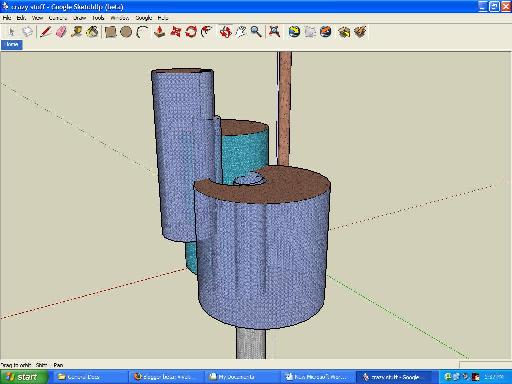512x384 pixels.
Task: Click the Toggle Terrain icon
Action: [310, 32]
